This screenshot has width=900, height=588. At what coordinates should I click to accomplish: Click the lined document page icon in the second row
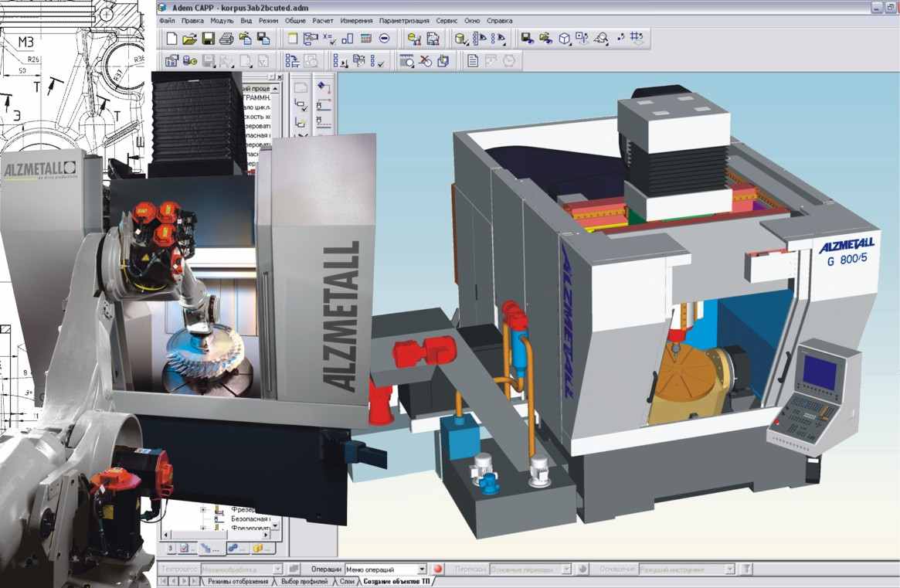[x=472, y=61]
